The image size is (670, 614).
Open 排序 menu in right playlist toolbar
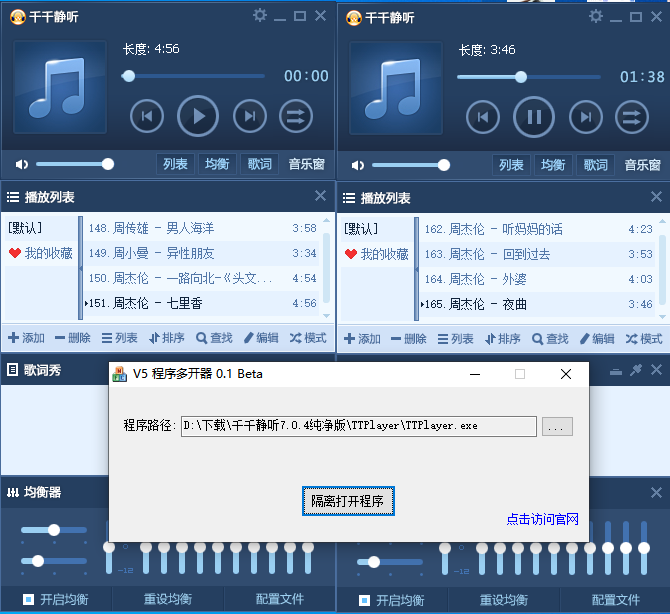point(502,338)
